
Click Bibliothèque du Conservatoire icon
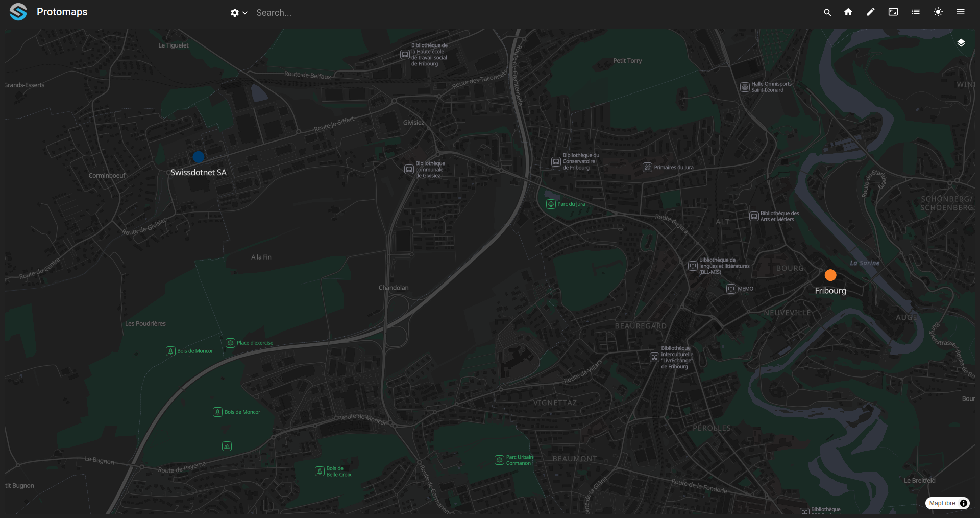[556, 162]
